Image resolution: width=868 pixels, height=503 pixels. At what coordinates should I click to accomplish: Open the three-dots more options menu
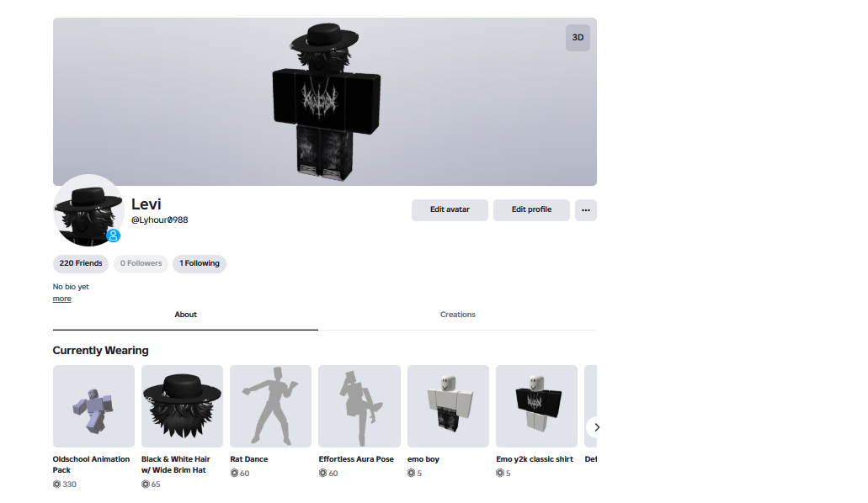(x=586, y=210)
